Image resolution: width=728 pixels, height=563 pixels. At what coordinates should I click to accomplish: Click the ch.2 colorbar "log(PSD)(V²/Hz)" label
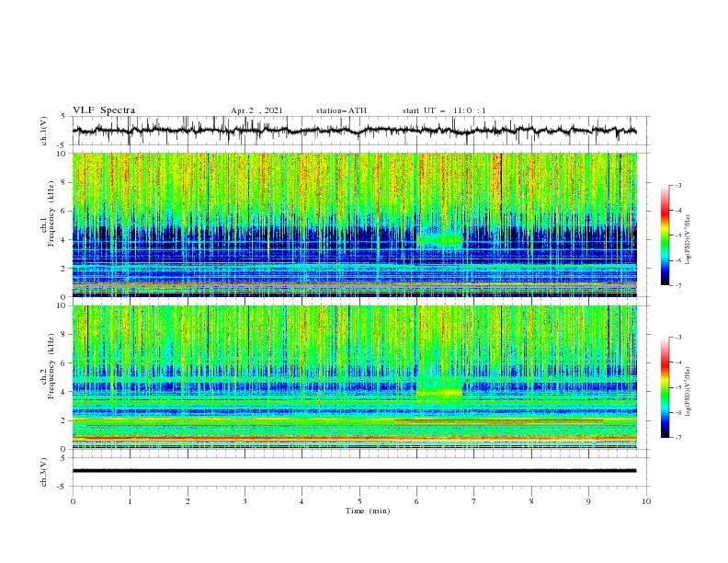coord(688,392)
